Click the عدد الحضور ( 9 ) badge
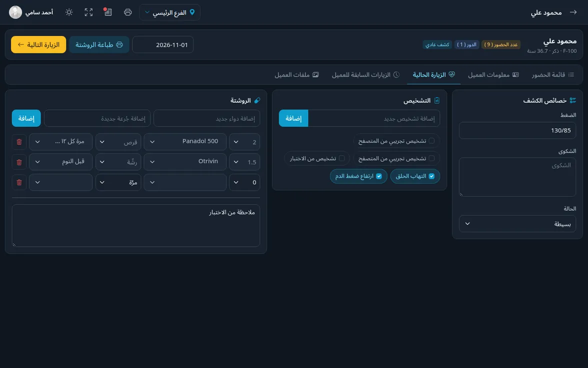Image resolution: width=588 pixels, height=368 pixels. pyautogui.click(x=500, y=45)
